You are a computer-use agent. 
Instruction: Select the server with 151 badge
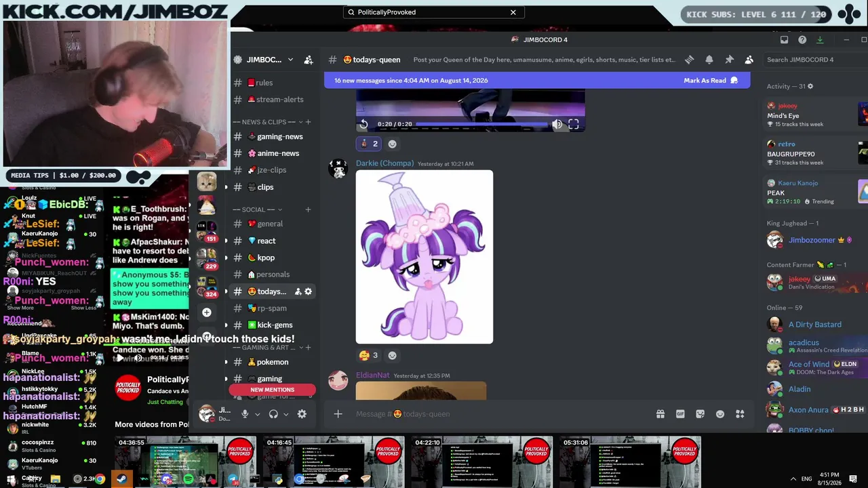(207, 231)
